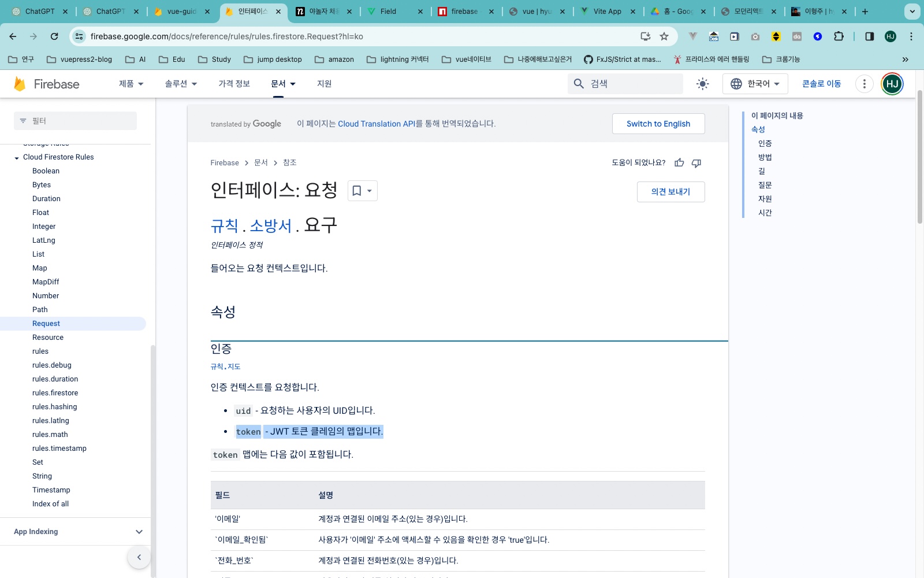Click the 검색 search field
Screen dimensions: 924x578
(625, 84)
